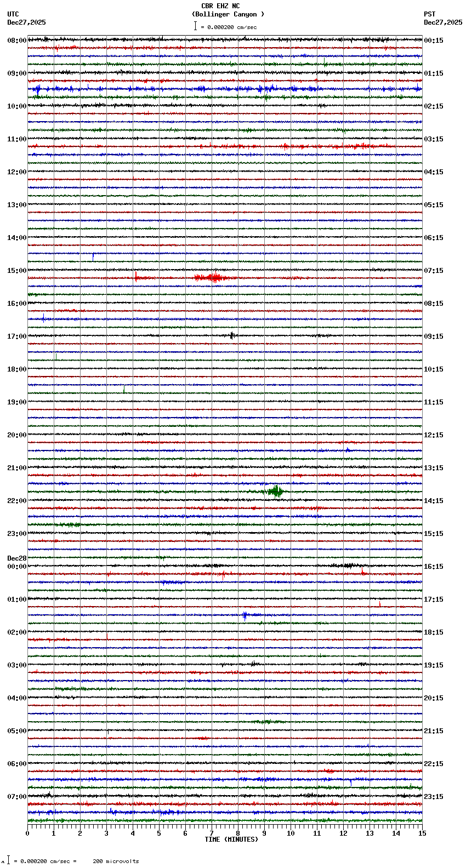The width and height of the screenshot is (466, 868).
Task: Click the 'Dec27,2025' date under UTC
Action: pos(26,22)
